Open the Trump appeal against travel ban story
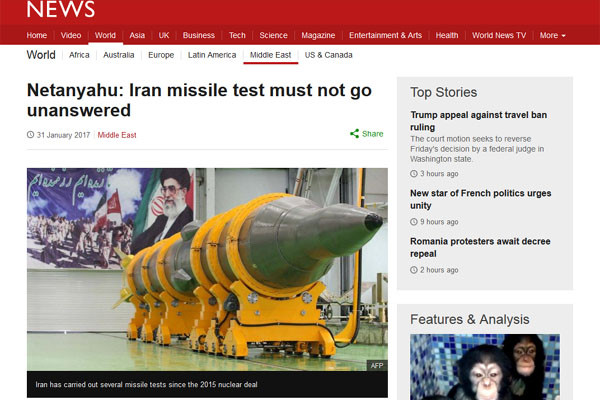The width and height of the screenshot is (600, 400). tap(478, 121)
